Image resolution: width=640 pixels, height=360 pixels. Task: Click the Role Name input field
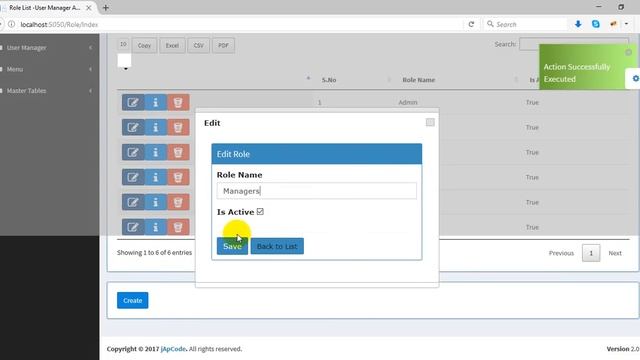[317, 191]
